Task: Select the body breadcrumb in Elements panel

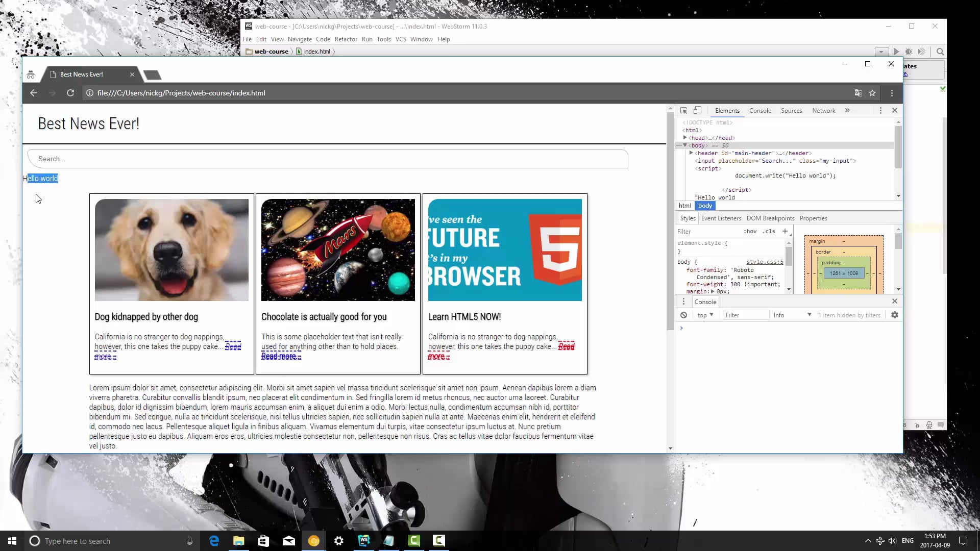Action: pyautogui.click(x=705, y=206)
